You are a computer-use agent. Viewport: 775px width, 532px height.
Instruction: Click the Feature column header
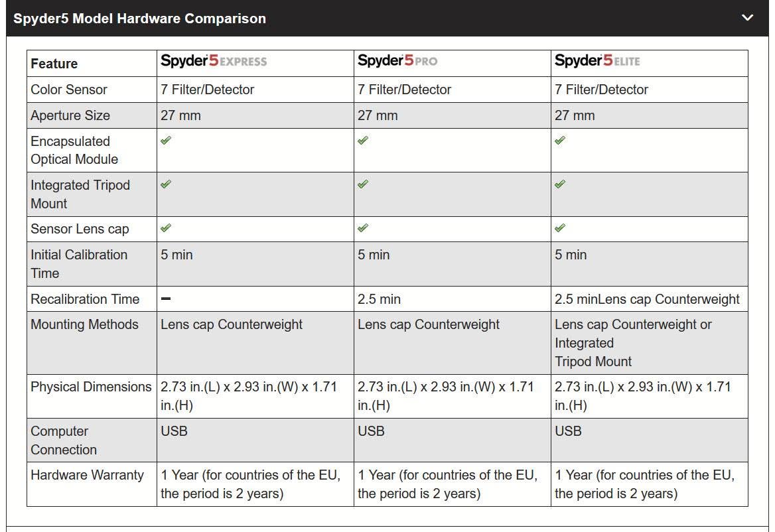pyautogui.click(x=54, y=64)
